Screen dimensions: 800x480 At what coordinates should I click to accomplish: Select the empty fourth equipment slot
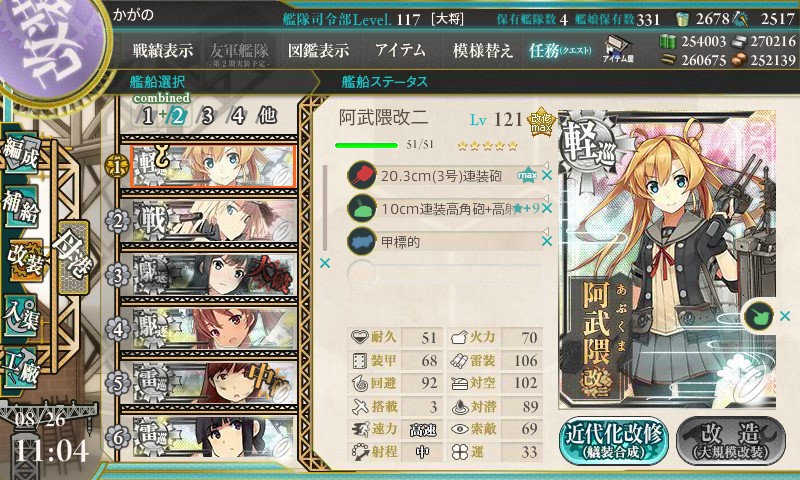444,273
